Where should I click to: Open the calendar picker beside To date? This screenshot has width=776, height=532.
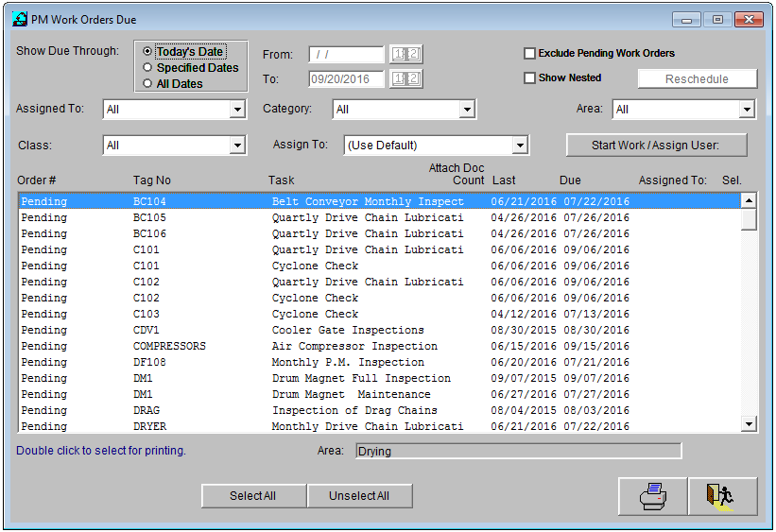[x=405, y=78]
